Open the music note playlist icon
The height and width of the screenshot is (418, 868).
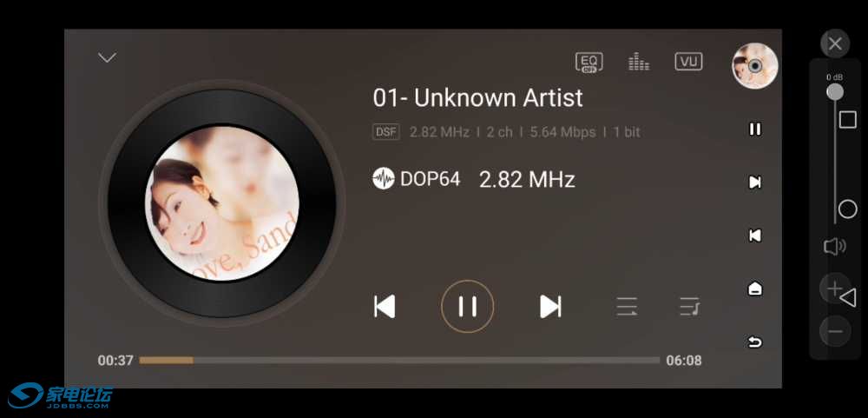(x=690, y=307)
